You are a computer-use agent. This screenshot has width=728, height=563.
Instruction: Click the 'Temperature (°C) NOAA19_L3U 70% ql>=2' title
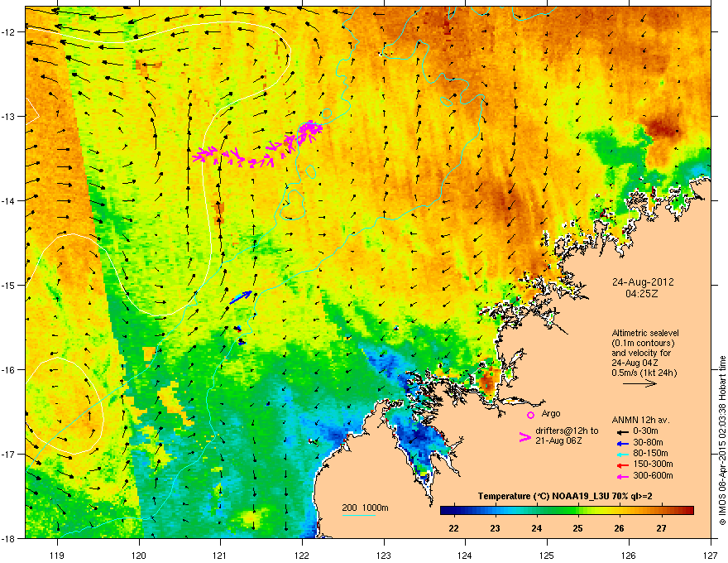[565, 496]
